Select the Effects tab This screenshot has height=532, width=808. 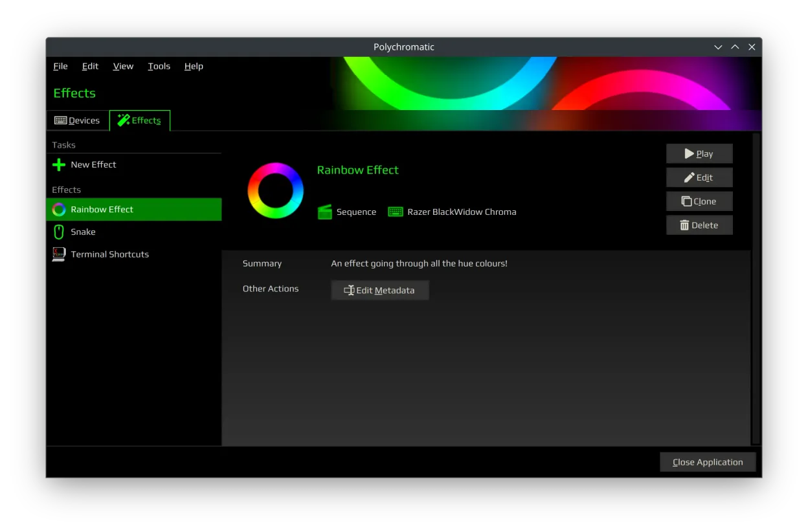[x=140, y=120]
